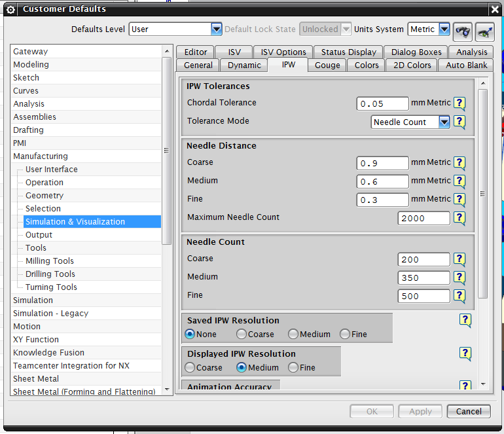Click the Apply button

point(420,412)
